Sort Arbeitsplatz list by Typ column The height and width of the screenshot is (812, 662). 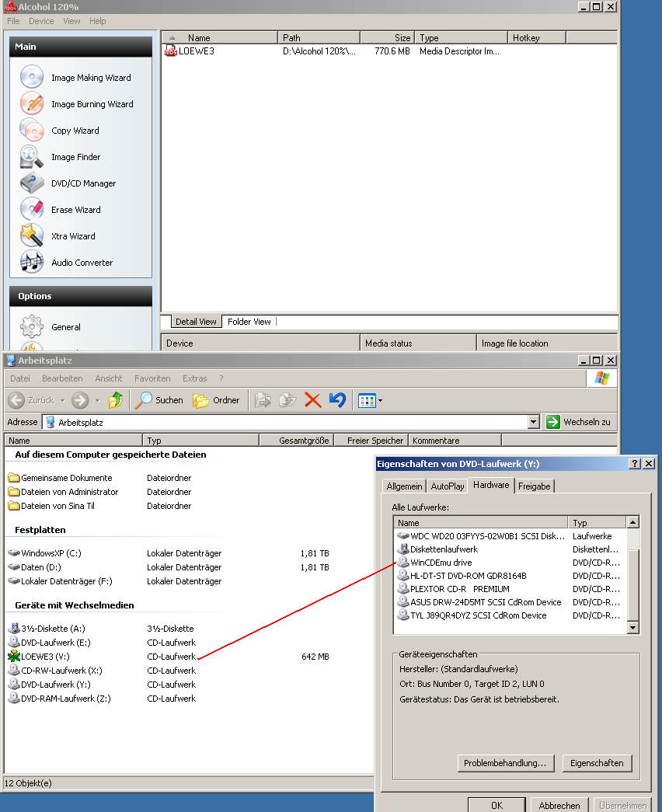200,440
